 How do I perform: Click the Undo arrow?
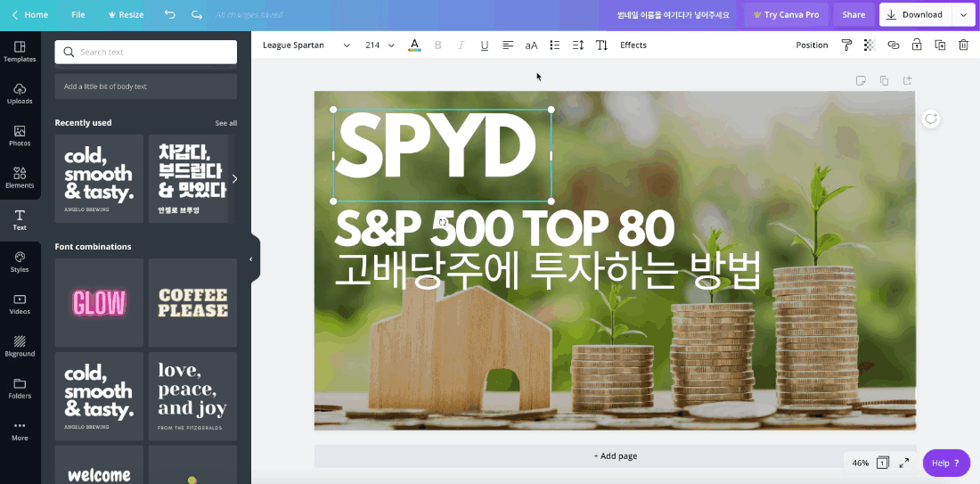coord(169,14)
